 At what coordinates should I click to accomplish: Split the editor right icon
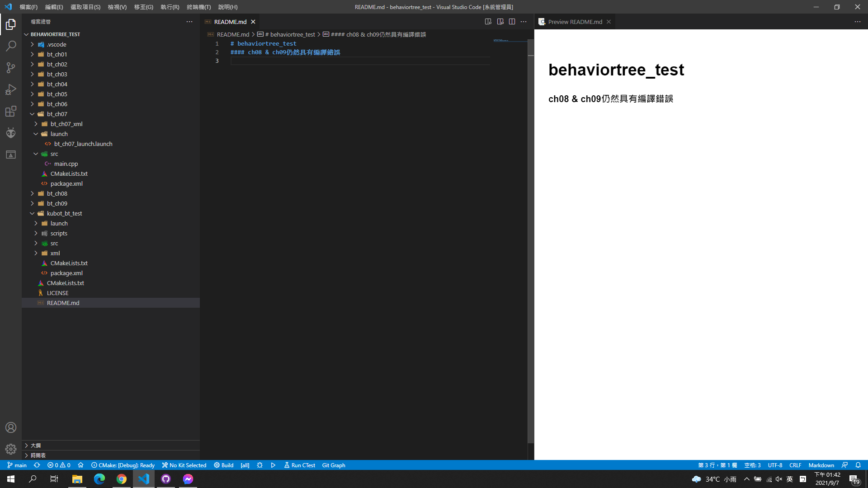click(x=512, y=22)
